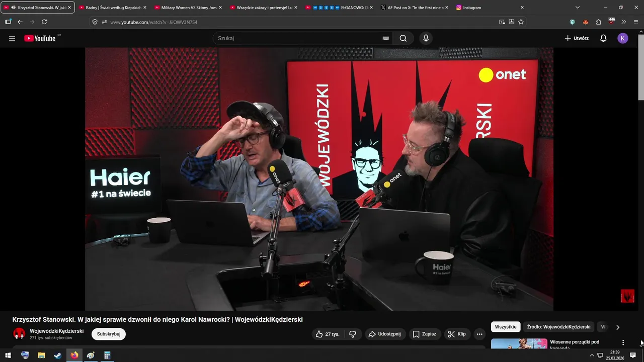Viewport: 644px width, 362px height.
Task: Open Steam from taskbar
Action: tap(58, 355)
